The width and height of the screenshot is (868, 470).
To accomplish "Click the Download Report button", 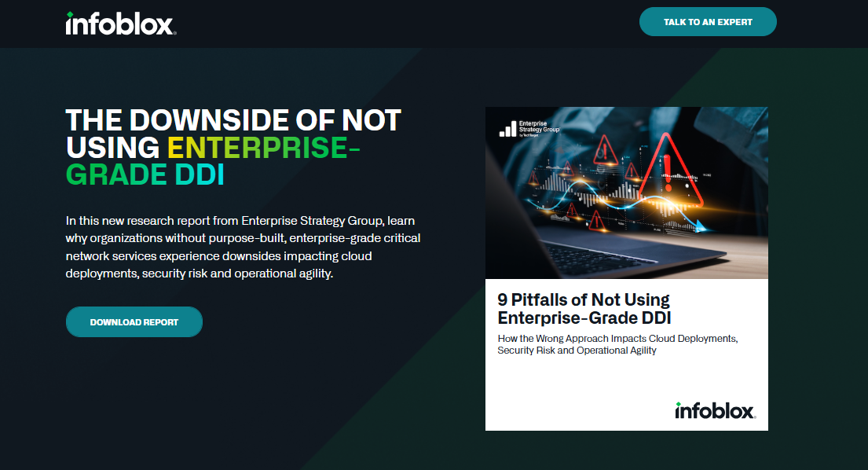I will pyautogui.click(x=134, y=322).
